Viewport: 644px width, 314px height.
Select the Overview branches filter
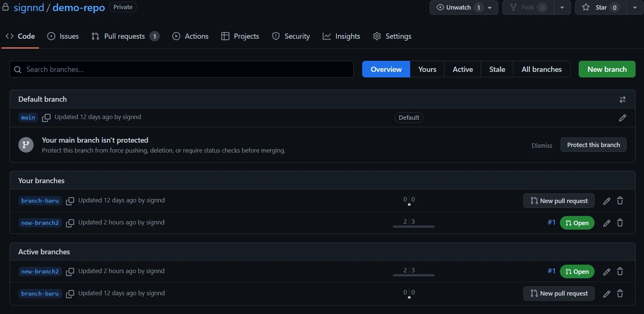click(x=386, y=69)
